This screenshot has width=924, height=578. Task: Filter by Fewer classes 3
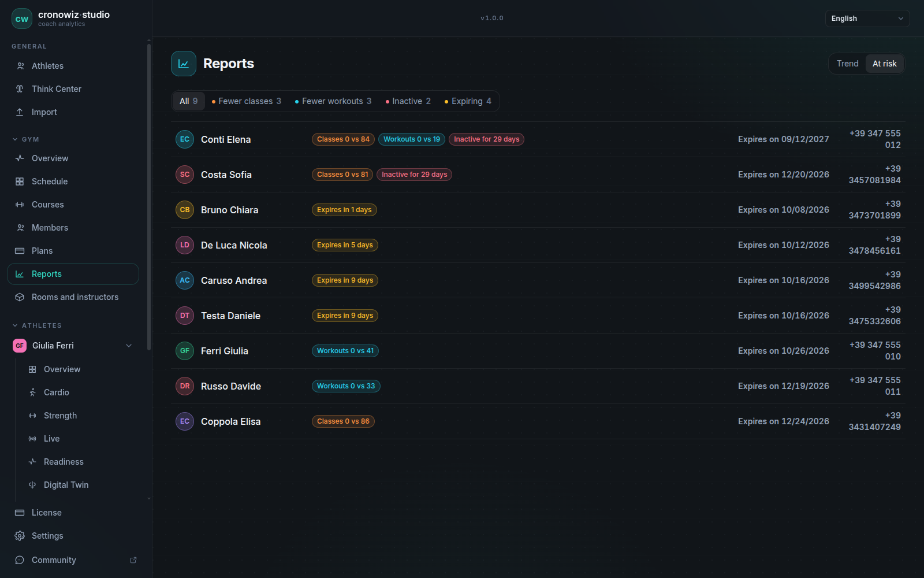point(247,101)
